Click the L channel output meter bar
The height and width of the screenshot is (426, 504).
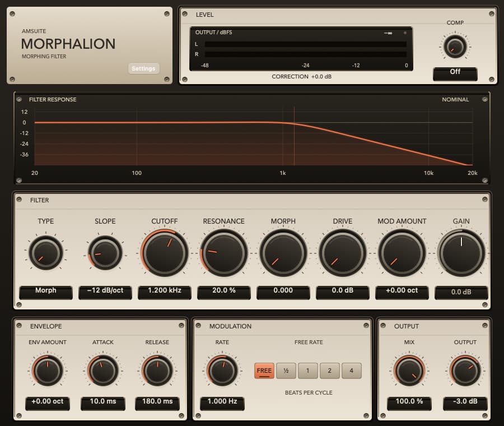[x=305, y=44]
